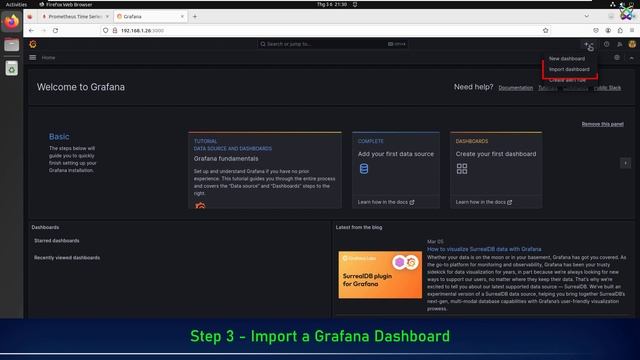Click the Starred dashboards heading

(x=57, y=241)
